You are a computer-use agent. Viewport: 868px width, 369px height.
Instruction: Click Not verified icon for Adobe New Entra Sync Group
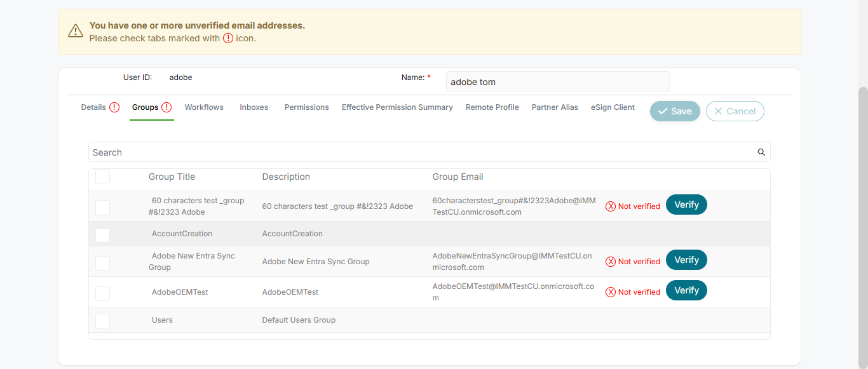pos(611,262)
